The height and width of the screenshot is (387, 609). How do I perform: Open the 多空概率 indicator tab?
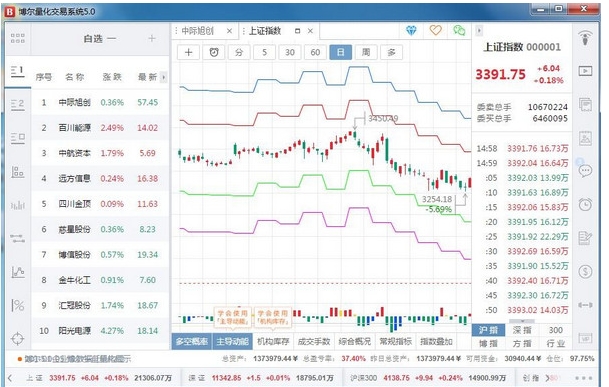(x=192, y=342)
